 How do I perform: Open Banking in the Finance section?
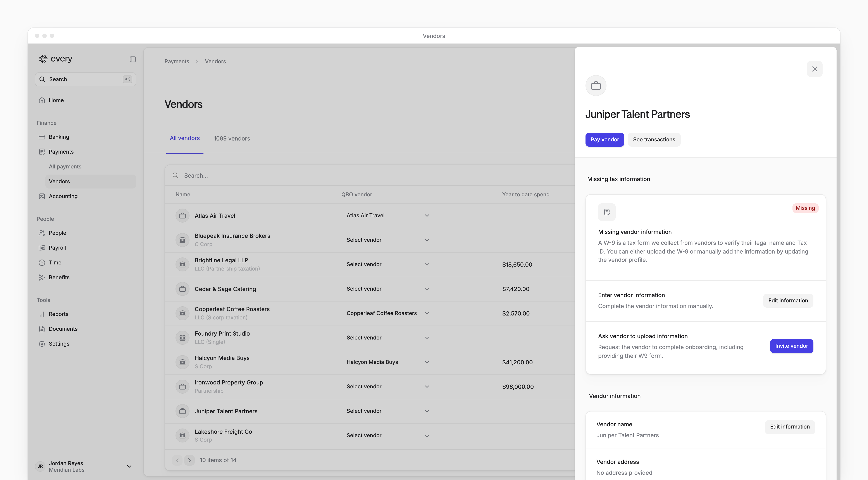[x=86, y=137]
